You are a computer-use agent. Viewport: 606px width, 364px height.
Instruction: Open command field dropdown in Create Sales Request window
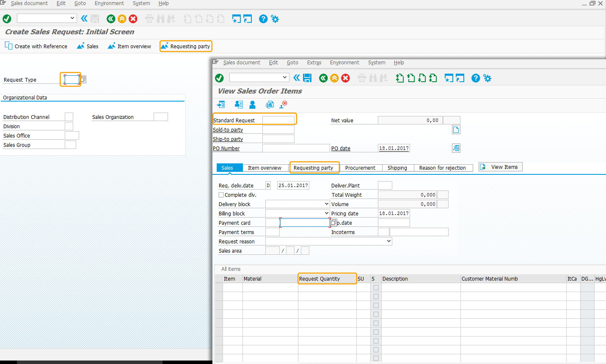(72, 18)
